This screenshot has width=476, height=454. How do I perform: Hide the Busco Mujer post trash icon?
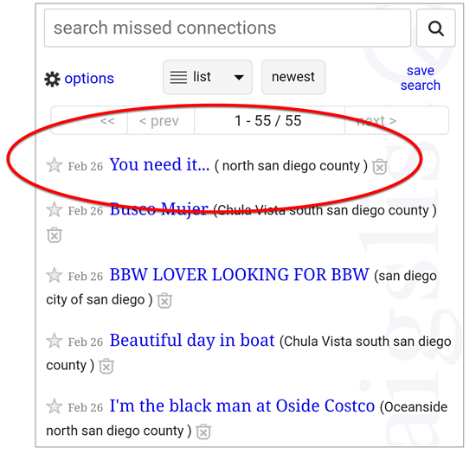[55, 234]
